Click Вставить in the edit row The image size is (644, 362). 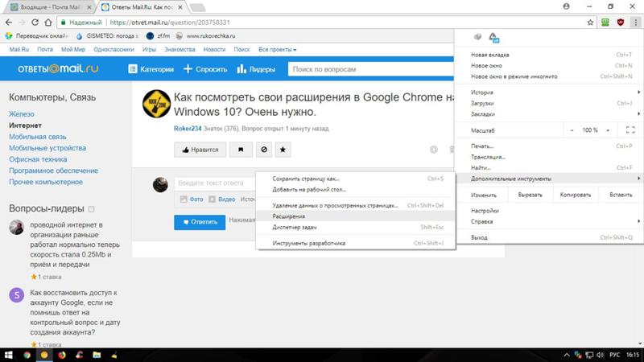click(621, 195)
